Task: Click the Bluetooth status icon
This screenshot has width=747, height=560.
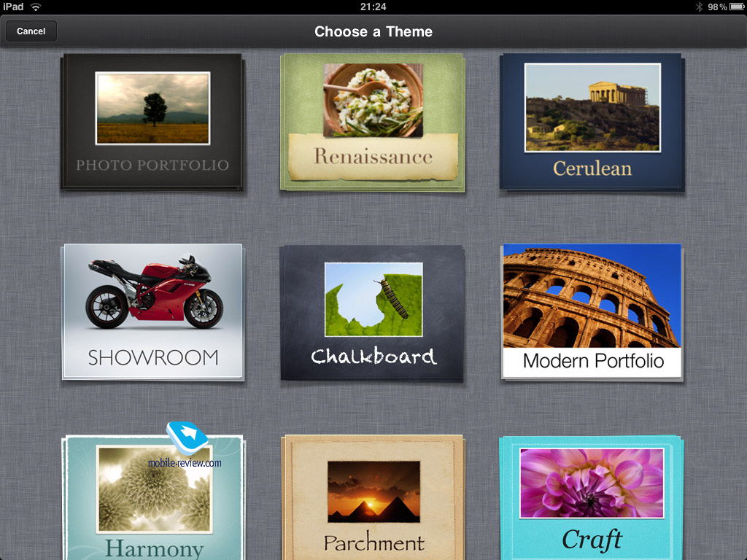Action: click(699, 7)
